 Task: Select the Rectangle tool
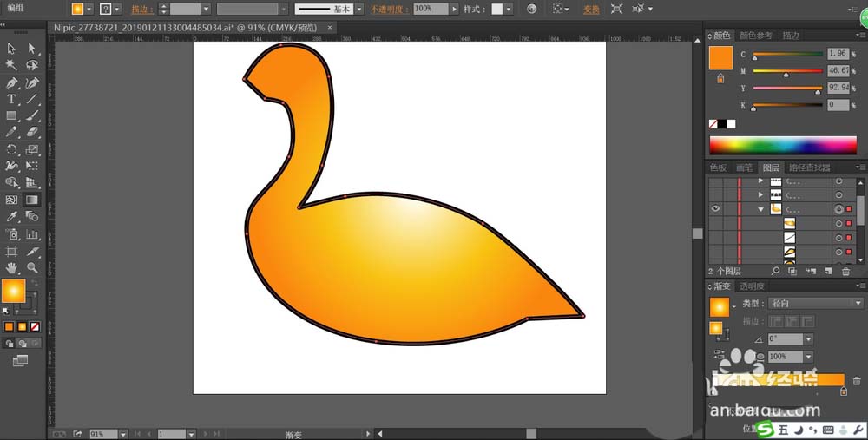11,115
